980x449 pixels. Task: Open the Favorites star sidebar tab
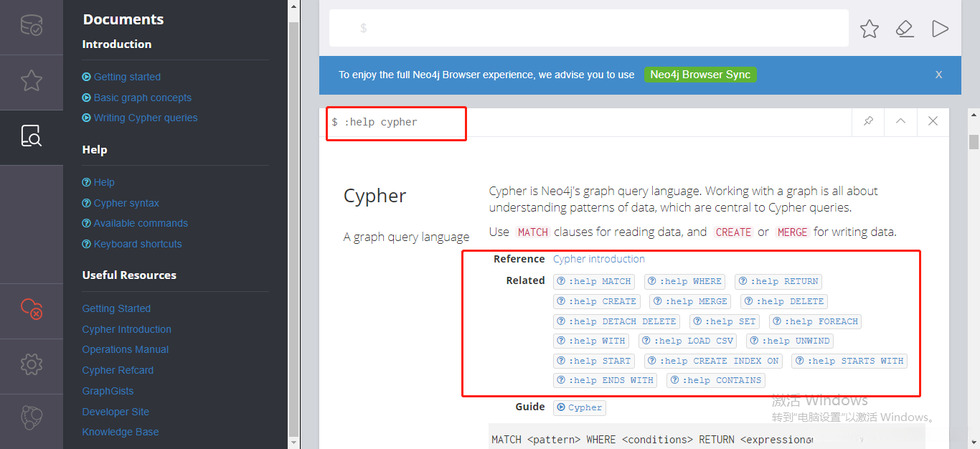(32, 81)
